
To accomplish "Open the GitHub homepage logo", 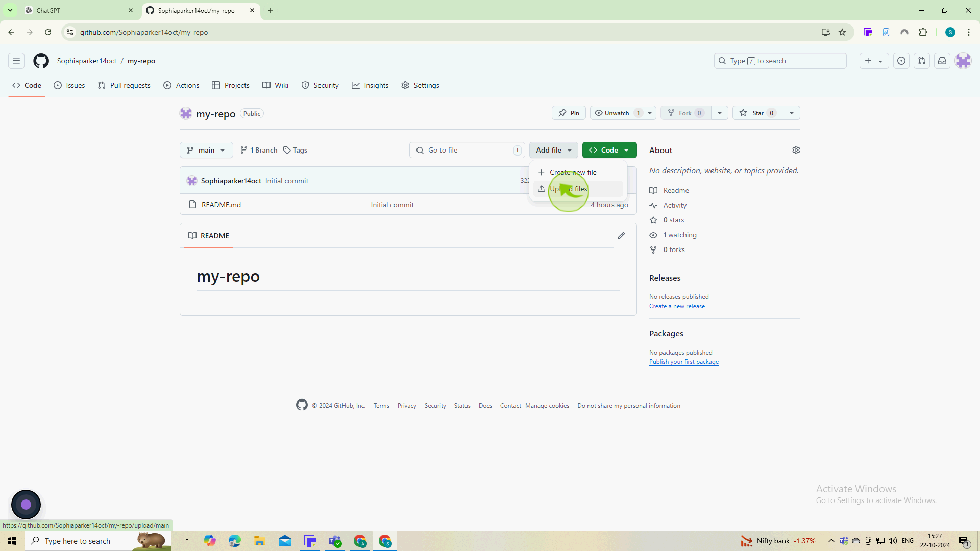I will pos(41,61).
